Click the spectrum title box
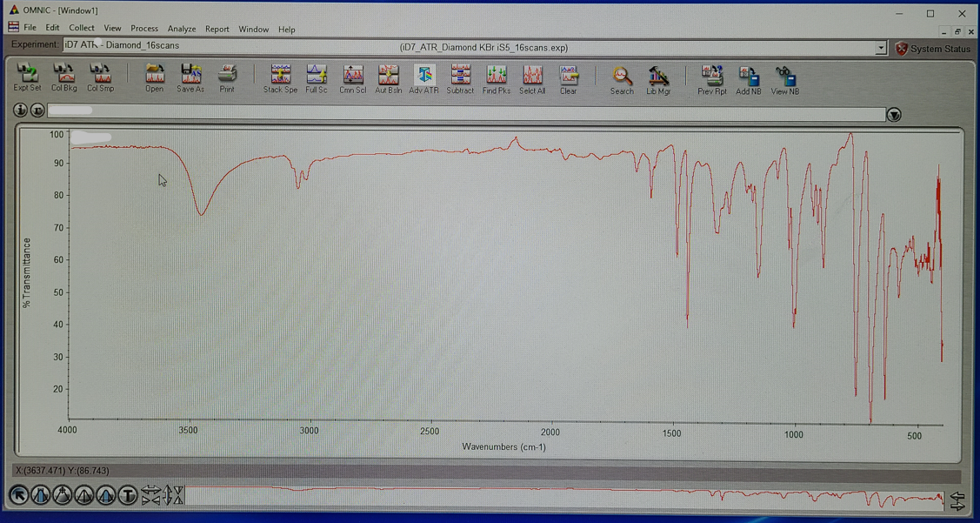 (466, 112)
